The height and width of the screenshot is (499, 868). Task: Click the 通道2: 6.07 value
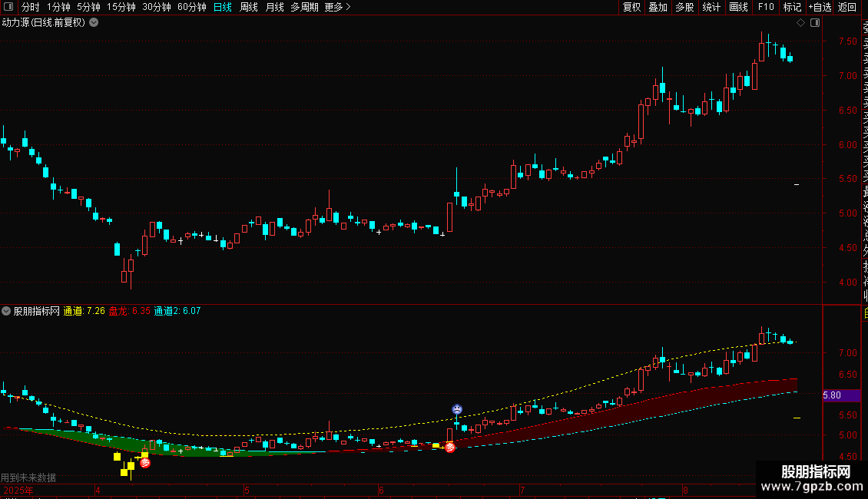[x=177, y=311]
